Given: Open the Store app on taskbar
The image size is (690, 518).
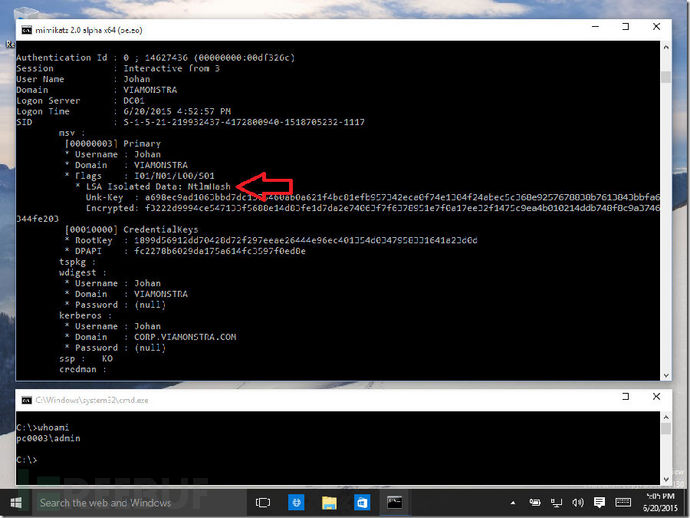Looking at the screenshot, I should pyautogui.click(x=362, y=503).
